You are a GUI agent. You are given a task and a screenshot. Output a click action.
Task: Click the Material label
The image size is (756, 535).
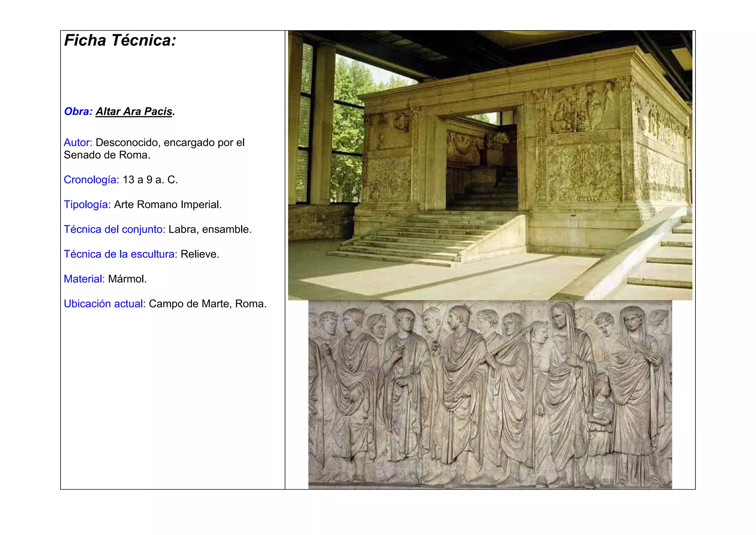pos(84,279)
